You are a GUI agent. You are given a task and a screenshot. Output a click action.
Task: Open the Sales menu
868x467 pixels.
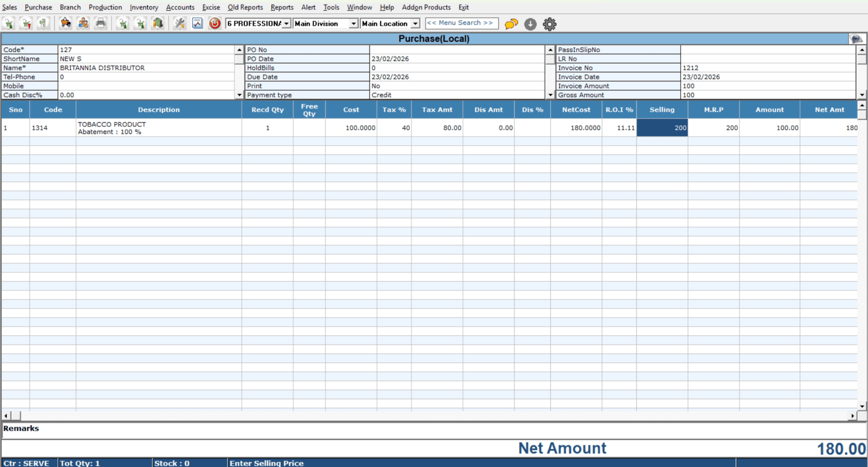coord(9,7)
